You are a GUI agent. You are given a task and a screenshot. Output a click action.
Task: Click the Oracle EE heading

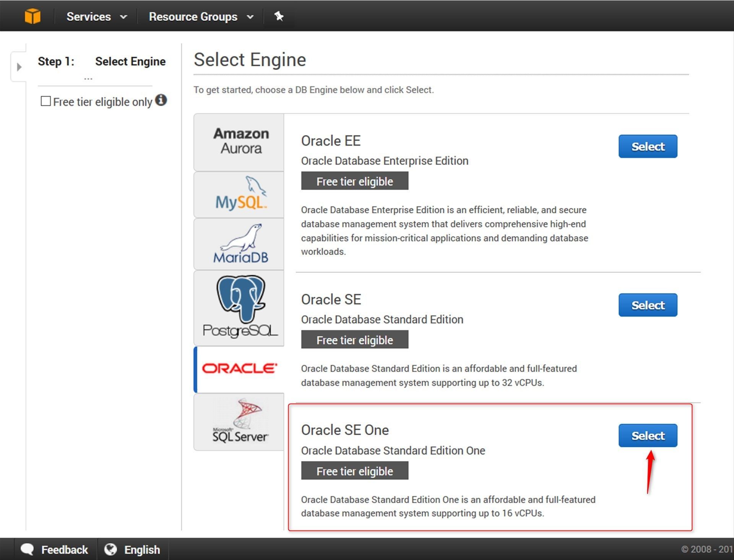[331, 141]
